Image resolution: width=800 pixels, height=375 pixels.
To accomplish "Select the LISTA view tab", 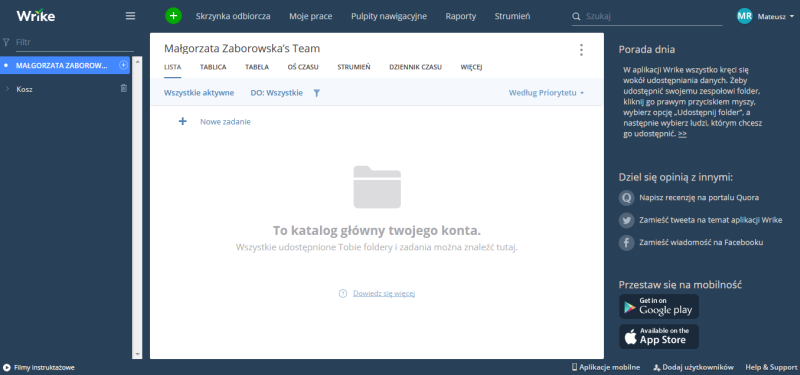I will tap(172, 67).
